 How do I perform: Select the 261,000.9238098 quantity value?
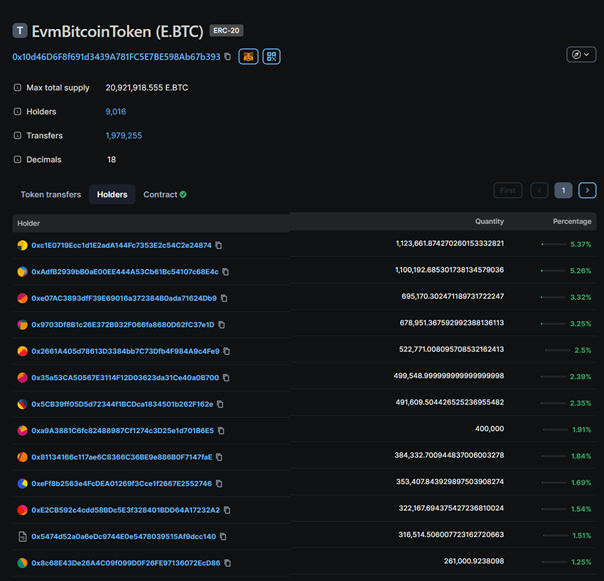pyautogui.click(x=474, y=561)
